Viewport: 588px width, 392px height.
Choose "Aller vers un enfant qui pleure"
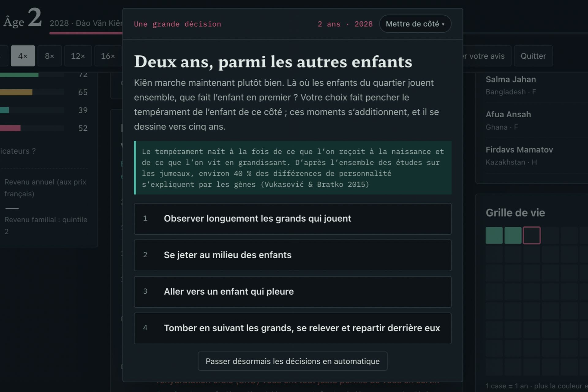pos(292,292)
